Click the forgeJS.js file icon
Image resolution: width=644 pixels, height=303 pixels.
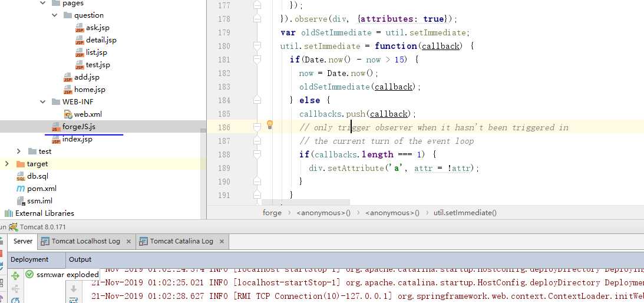pos(56,127)
